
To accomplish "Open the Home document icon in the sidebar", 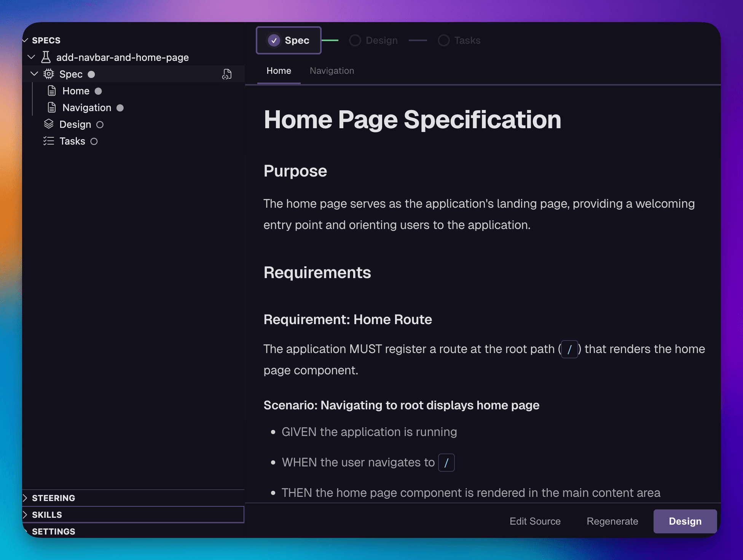I will point(52,91).
